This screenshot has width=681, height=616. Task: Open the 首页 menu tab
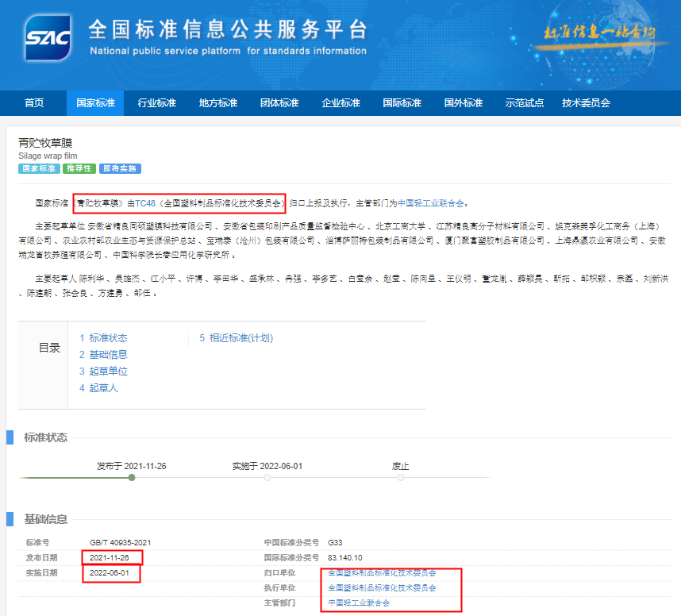(34, 103)
